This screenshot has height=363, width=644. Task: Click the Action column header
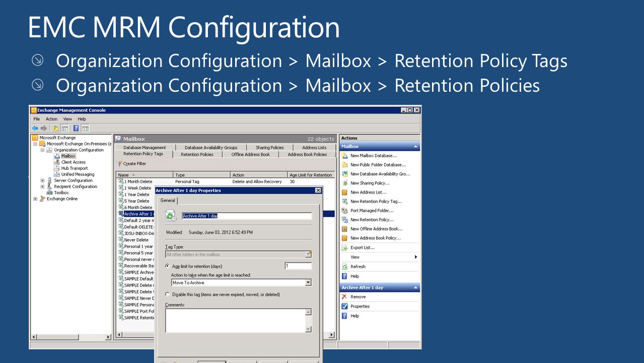coord(259,175)
